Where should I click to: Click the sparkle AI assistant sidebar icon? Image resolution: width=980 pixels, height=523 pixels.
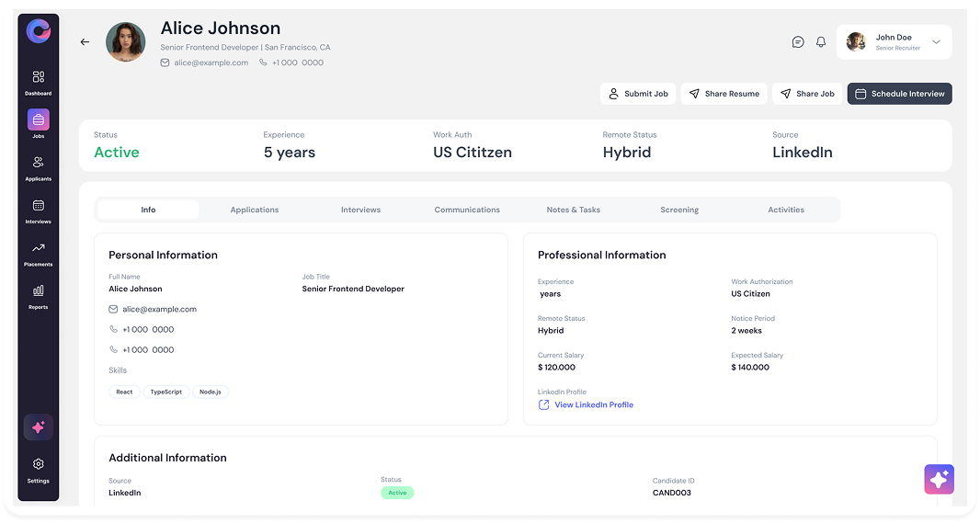(x=38, y=427)
